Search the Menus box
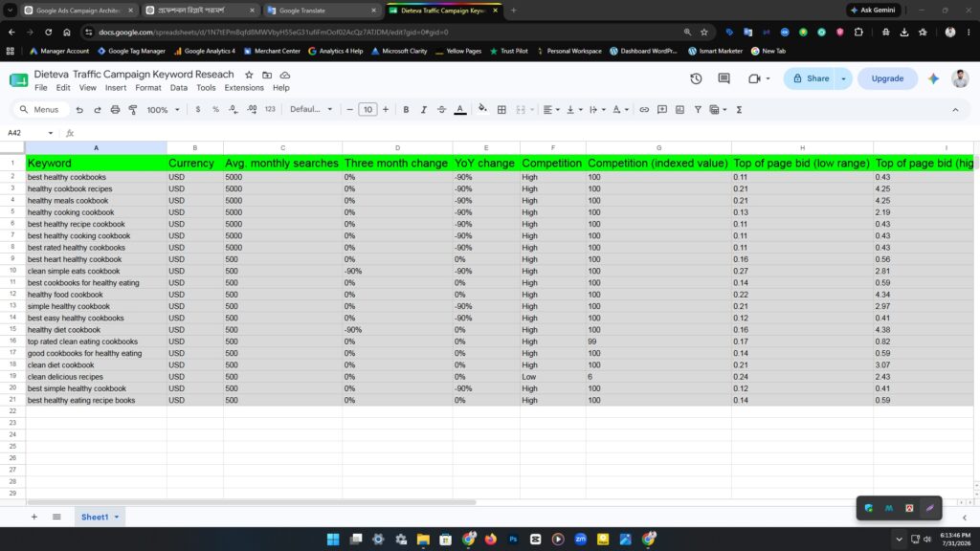 [x=39, y=110]
